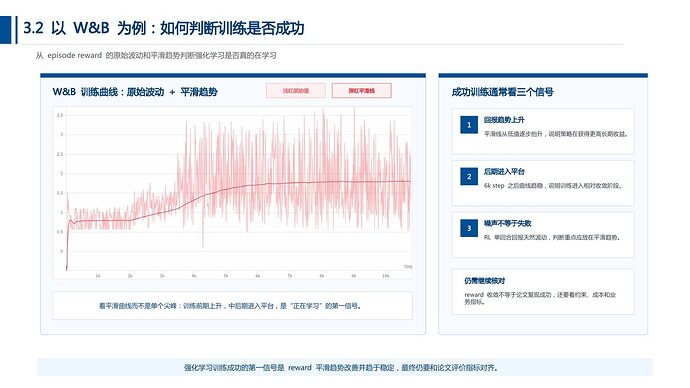Image resolution: width=690 pixels, height=388 pixels.
Task: Click the description starting with 'RL 单回合回报'
Action: (x=552, y=238)
